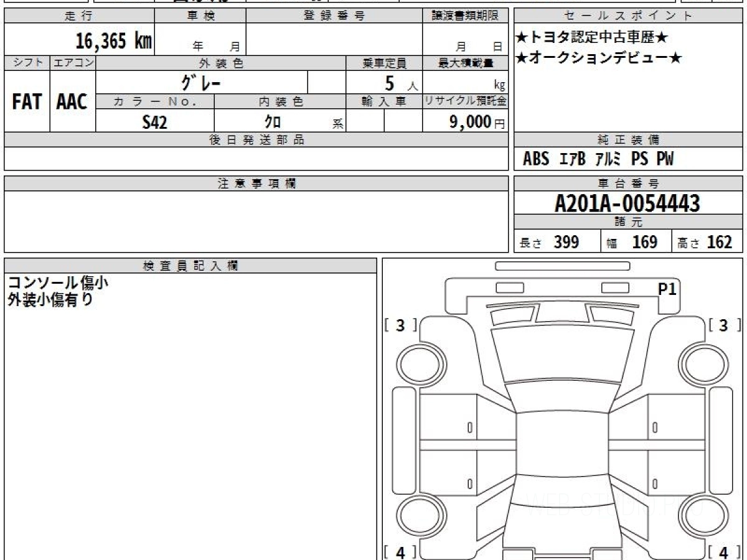Select the エアコン label
The width and height of the screenshot is (747, 560).
73,63
